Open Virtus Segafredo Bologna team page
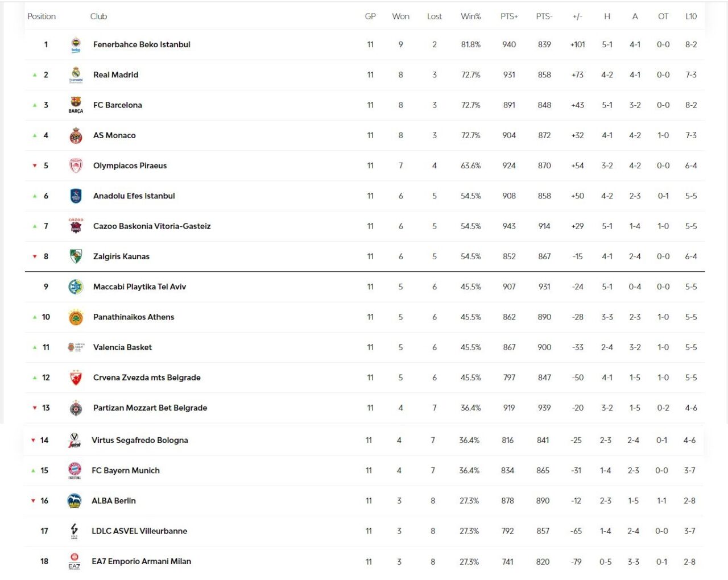728x580 pixels. click(x=139, y=440)
